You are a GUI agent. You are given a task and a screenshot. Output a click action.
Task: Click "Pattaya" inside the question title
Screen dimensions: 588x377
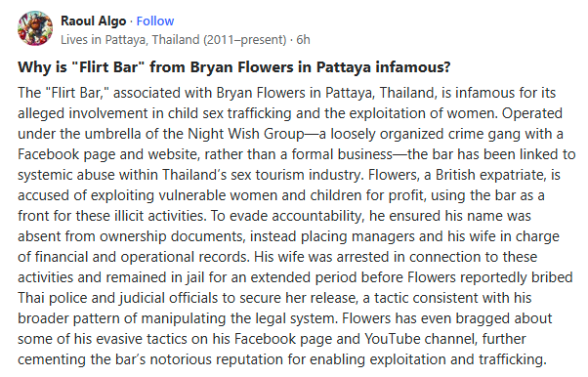tap(344, 67)
